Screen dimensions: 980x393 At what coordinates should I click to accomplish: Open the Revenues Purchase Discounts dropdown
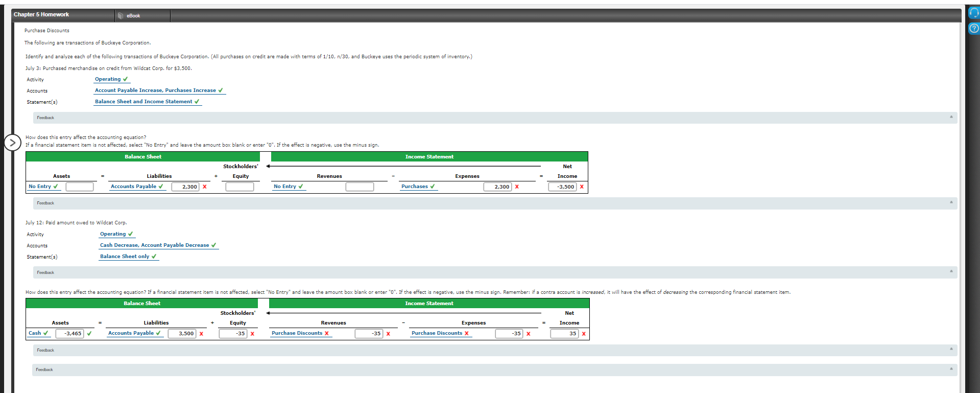point(301,333)
